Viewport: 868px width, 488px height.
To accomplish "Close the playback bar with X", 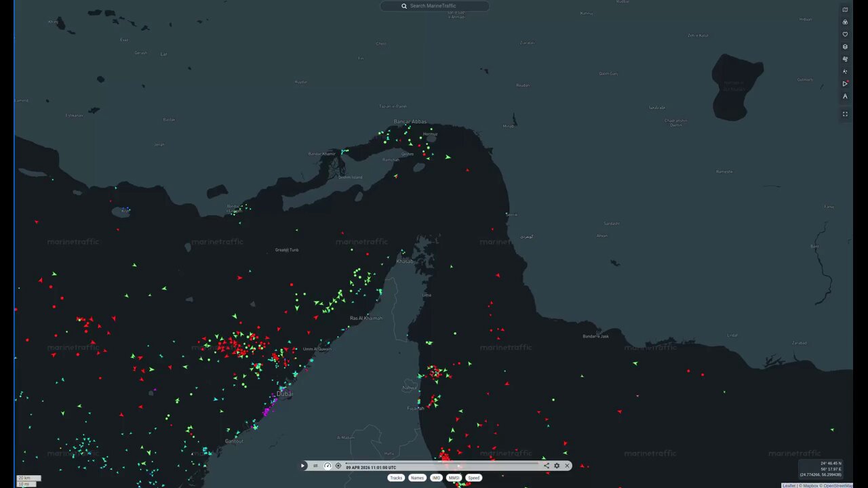I will [x=567, y=466].
